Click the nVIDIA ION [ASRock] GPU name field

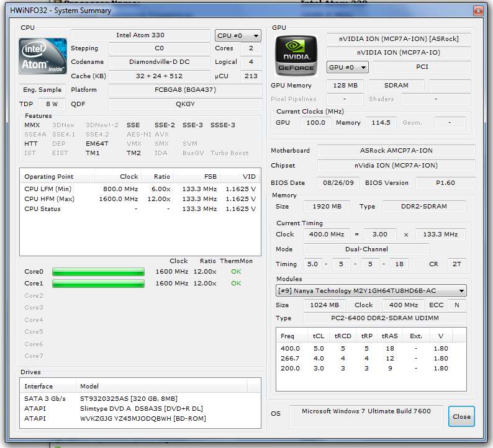point(399,39)
